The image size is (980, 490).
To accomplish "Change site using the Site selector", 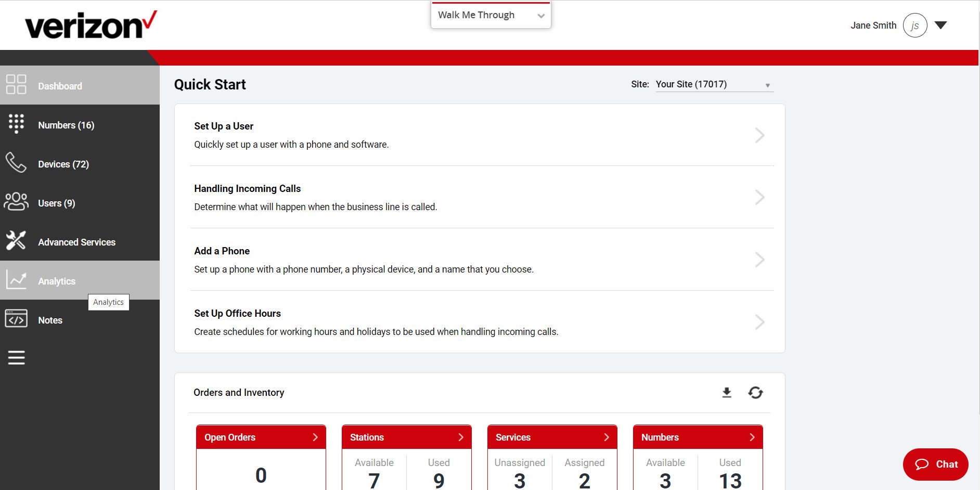I will [713, 84].
